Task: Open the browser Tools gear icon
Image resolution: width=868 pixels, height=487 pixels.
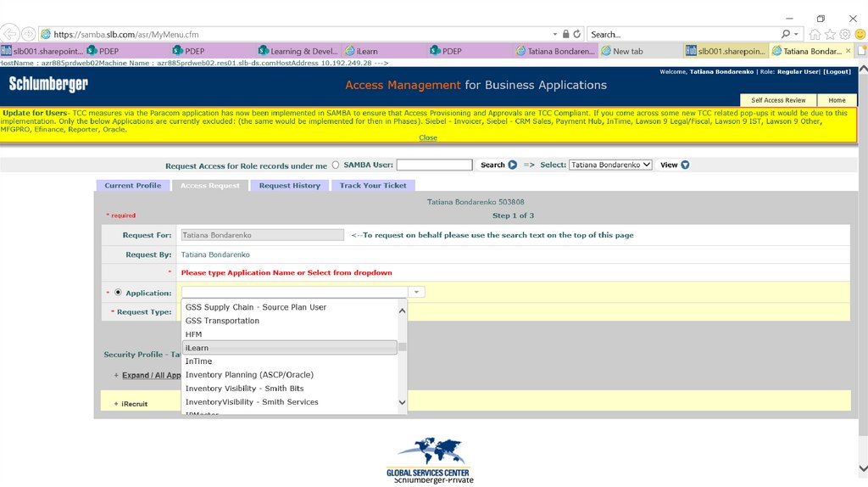Action: point(845,34)
